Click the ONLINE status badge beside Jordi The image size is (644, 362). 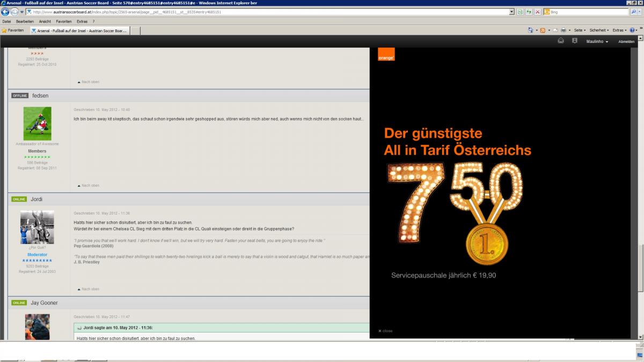[19, 199]
